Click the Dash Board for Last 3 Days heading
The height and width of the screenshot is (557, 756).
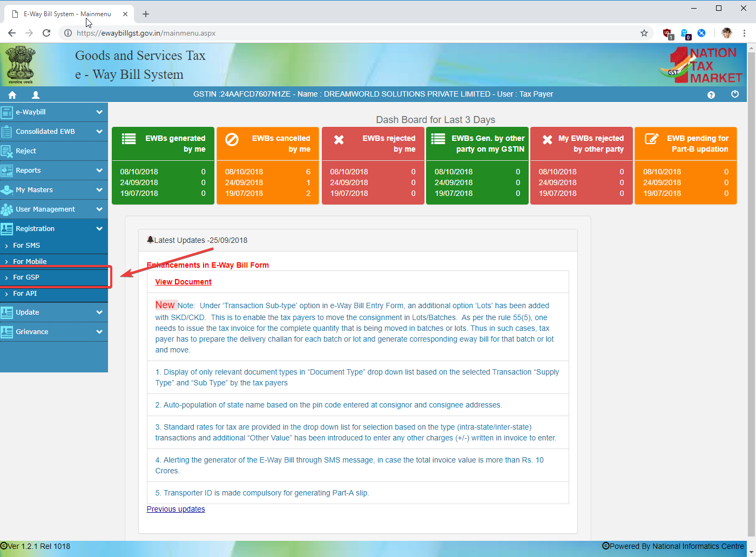435,120
